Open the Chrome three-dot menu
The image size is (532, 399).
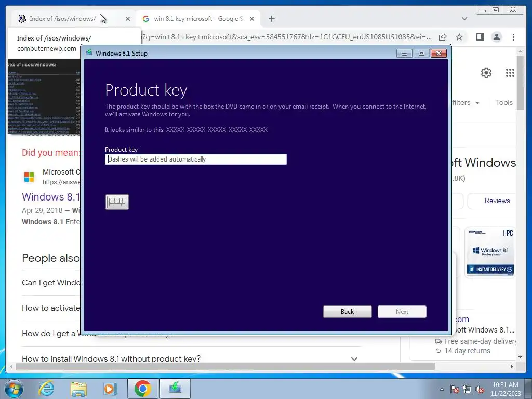(513, 37)
